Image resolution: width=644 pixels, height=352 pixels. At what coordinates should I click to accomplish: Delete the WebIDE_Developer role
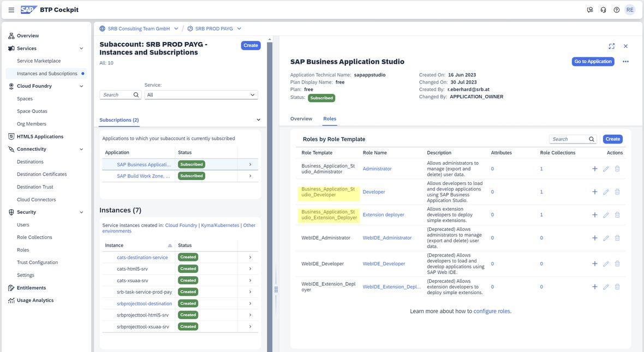[617, 264]
